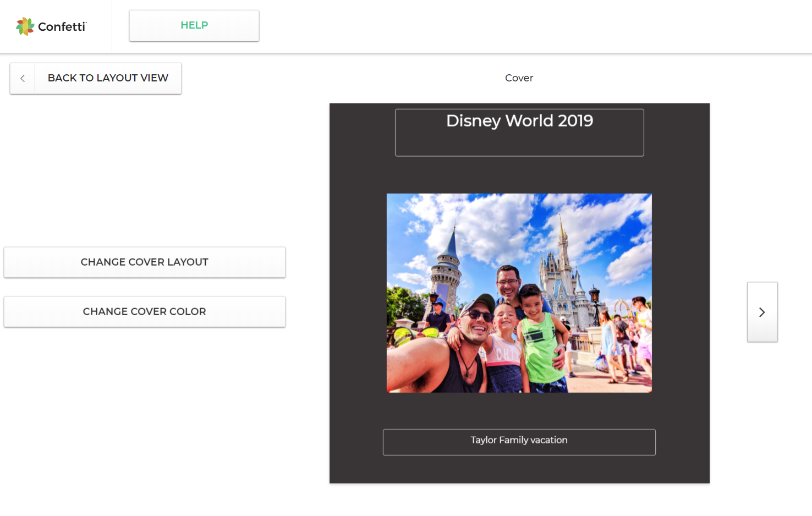Click empty space below title in title box

tap(519, 144)
